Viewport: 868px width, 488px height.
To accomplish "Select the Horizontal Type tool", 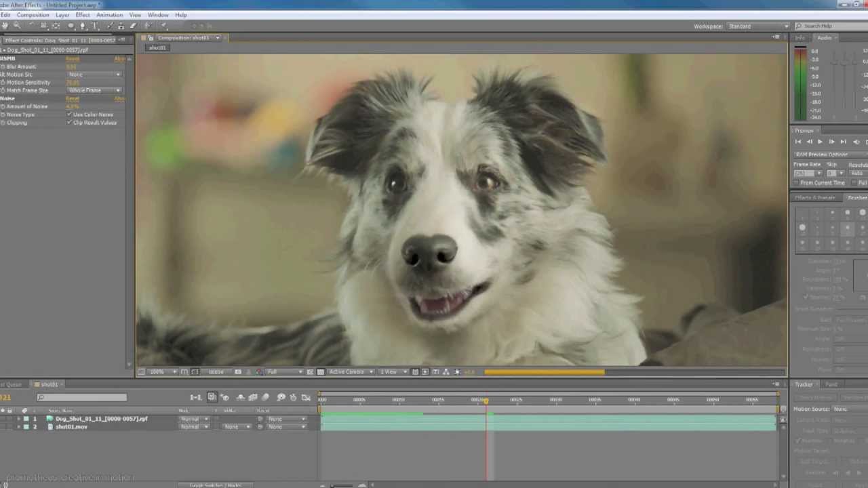I will click(95, 26).
